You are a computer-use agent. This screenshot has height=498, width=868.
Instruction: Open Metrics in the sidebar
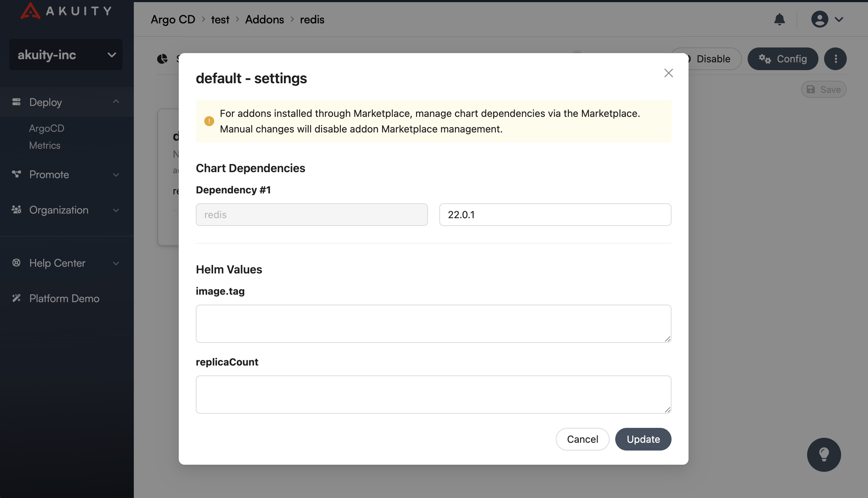tap(45, 145)
